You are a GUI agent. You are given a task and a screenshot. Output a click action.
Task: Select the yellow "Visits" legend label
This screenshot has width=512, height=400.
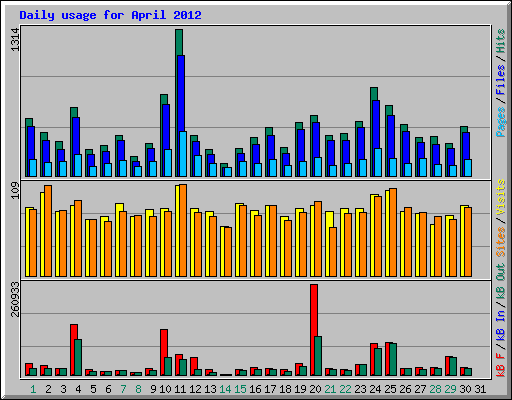point(501,198)
